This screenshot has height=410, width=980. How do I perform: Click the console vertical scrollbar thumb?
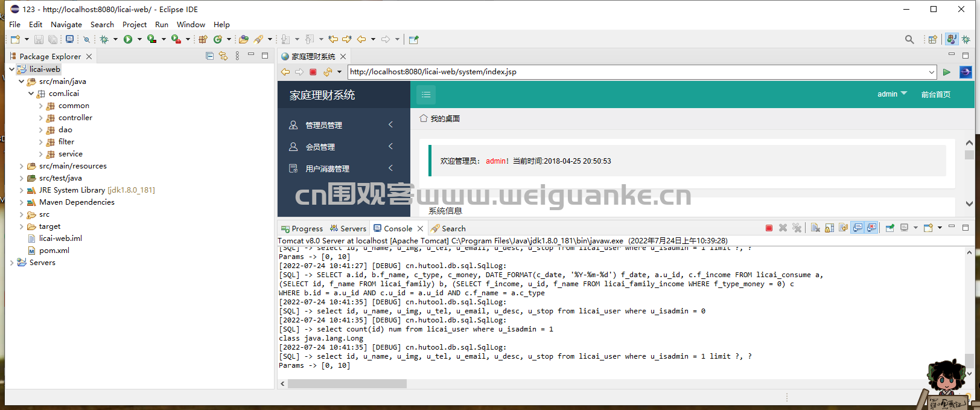969,360
